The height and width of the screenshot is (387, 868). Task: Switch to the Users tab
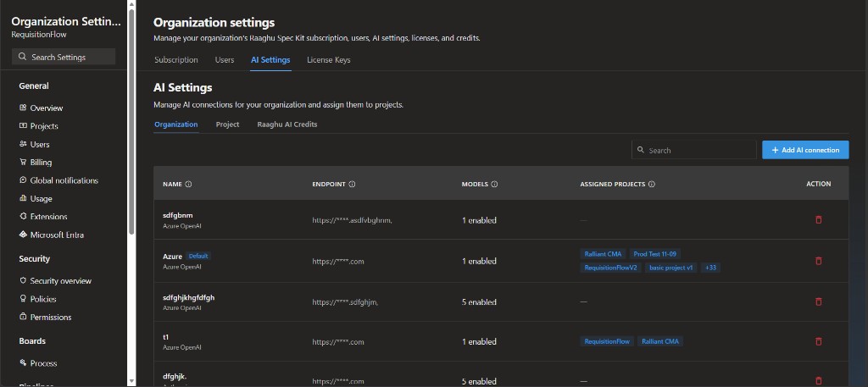tap(224, 60)
